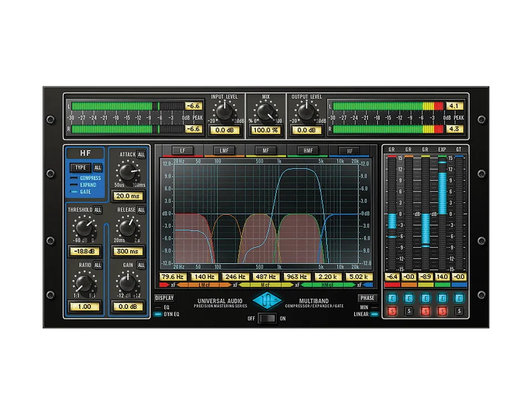Click the release 300 ms value field
The image size is (532, 418).
(x=128, y=252)
